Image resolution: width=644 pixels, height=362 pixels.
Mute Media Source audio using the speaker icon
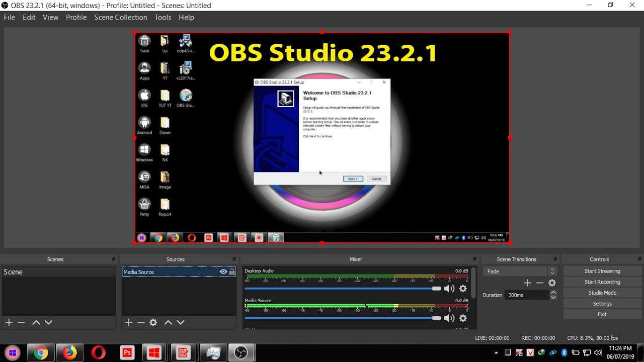pyautogui.click(x=449, y=318)
